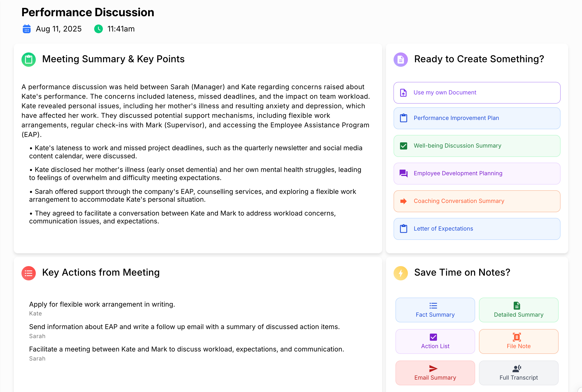Open the Detailed Summary note
The image size is (582, 392).
point(518,310)
